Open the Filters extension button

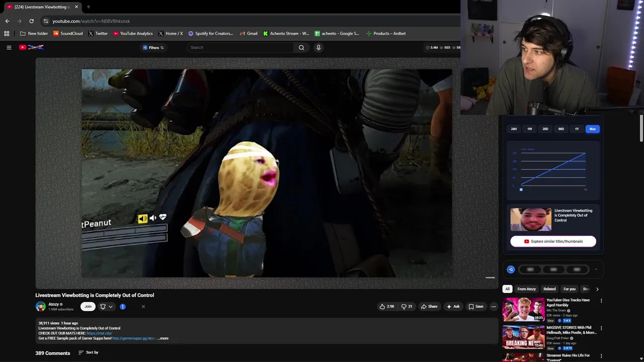[153, 47]
